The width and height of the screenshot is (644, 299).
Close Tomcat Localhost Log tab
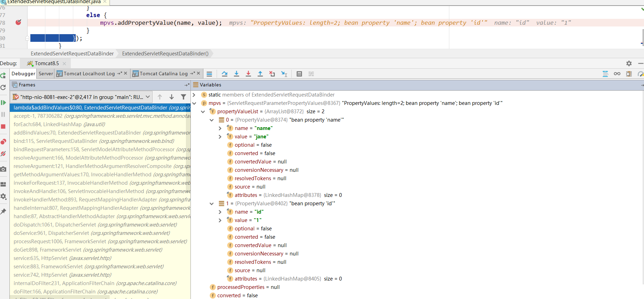[x=126, y=73]
